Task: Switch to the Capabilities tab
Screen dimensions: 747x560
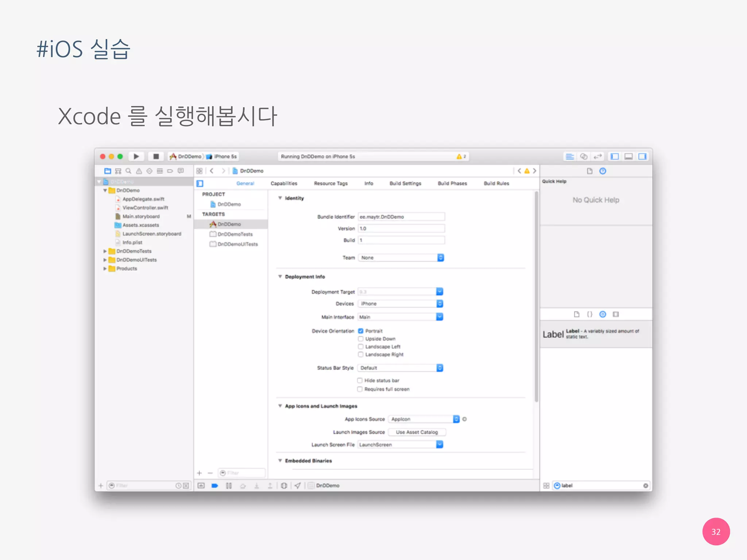Action: pos(284,183)
